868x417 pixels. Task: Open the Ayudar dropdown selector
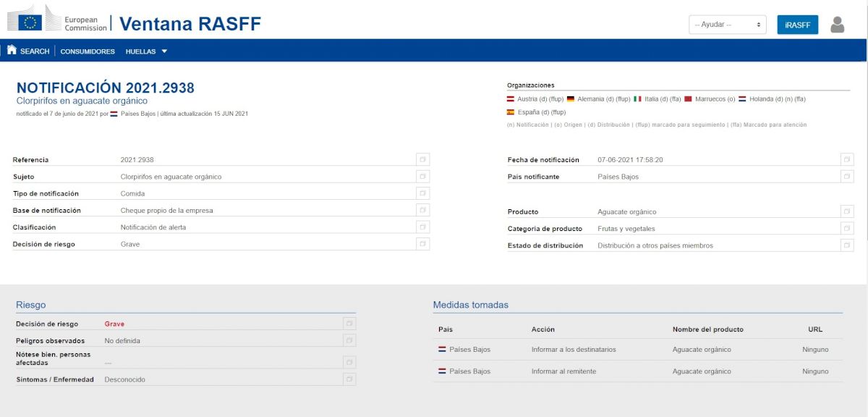point(727,25)
